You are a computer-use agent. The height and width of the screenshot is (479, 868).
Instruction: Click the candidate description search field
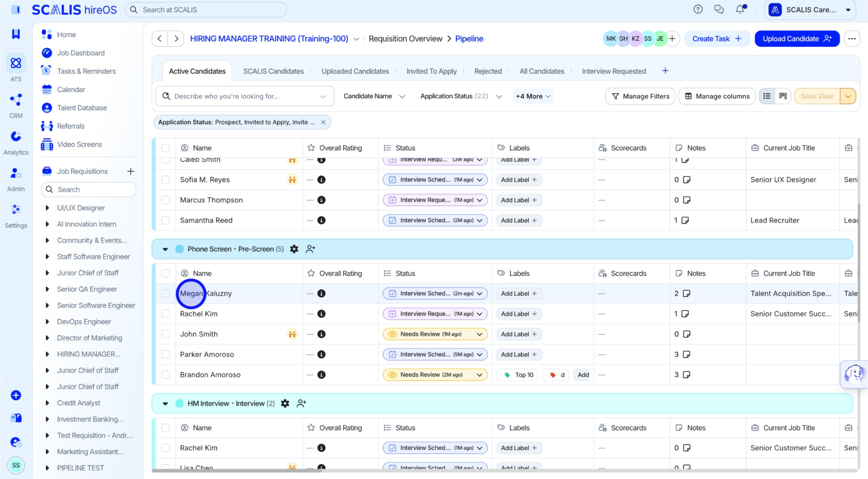pyautogui.click(x=245, y=96)
